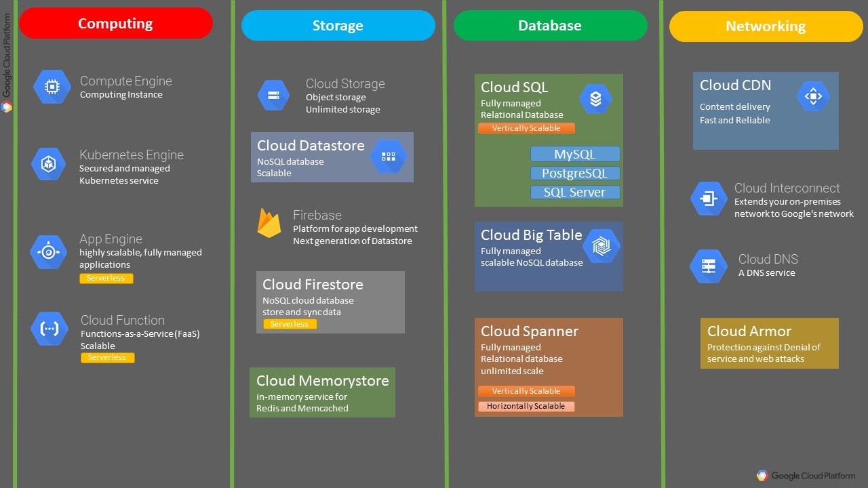The height and width of the screenshot is (488, 868).
Task: Toggle the Serverless badge under App Engine
Action: 106,278
